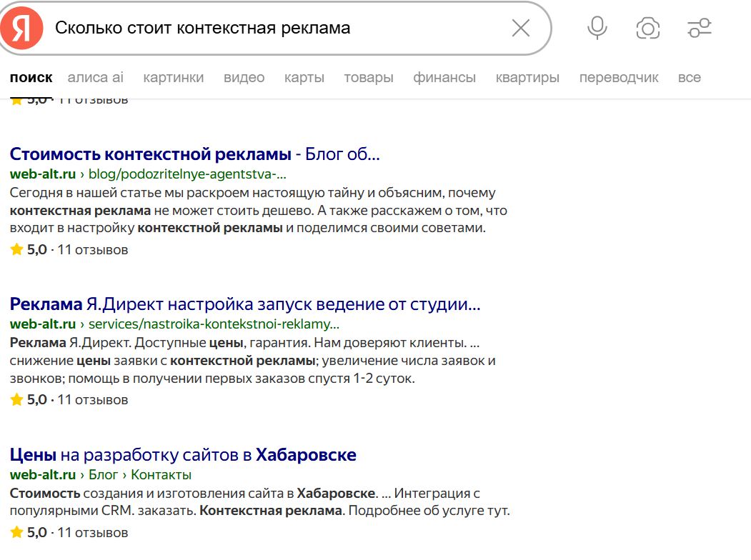This screenshot has height=560, width=751.
Task: Click web-alt.ru domain above services/nastroika path
Action: (x=43, y=324)
